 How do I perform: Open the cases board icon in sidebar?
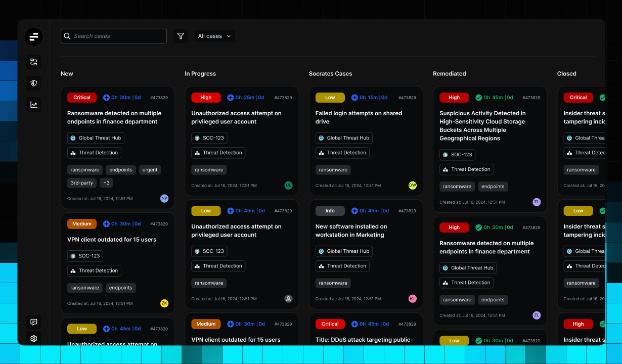[34, 62]
